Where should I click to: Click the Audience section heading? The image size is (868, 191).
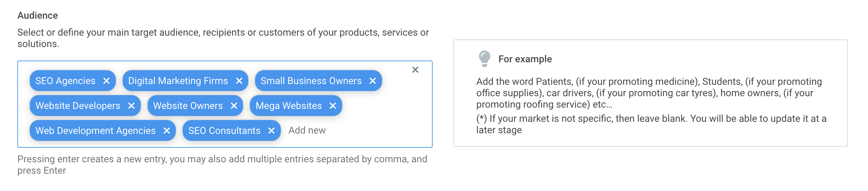point(38,16)
